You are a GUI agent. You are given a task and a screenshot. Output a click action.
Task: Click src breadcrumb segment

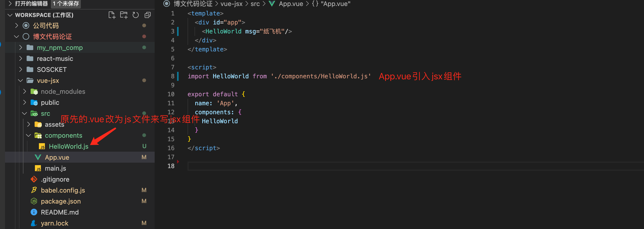tap(255, 4)
